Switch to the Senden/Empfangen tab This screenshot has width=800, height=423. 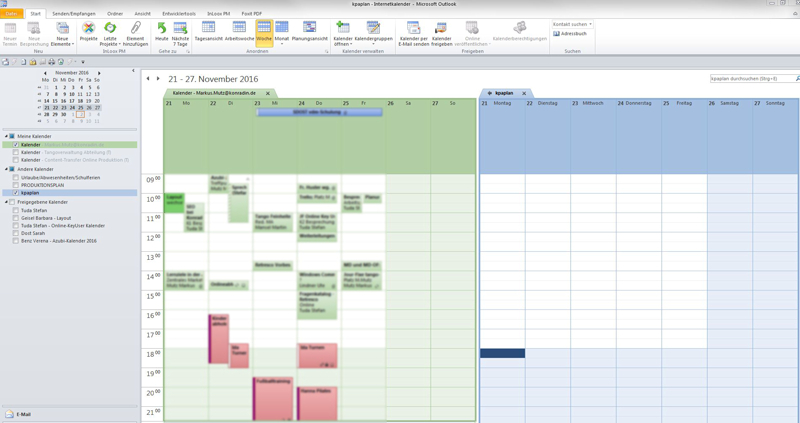click(74, 14)
